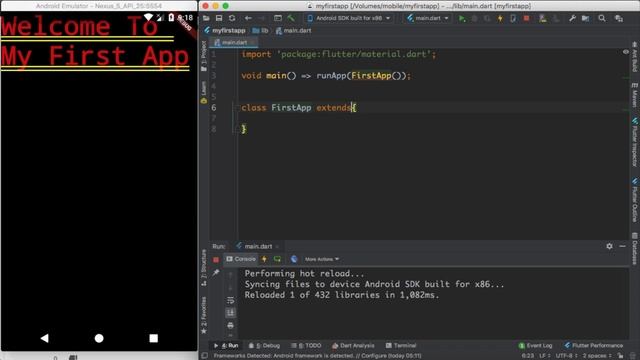640x360 pixels.
Task: Open the Structure side tool window
Action: coord(204,267)
